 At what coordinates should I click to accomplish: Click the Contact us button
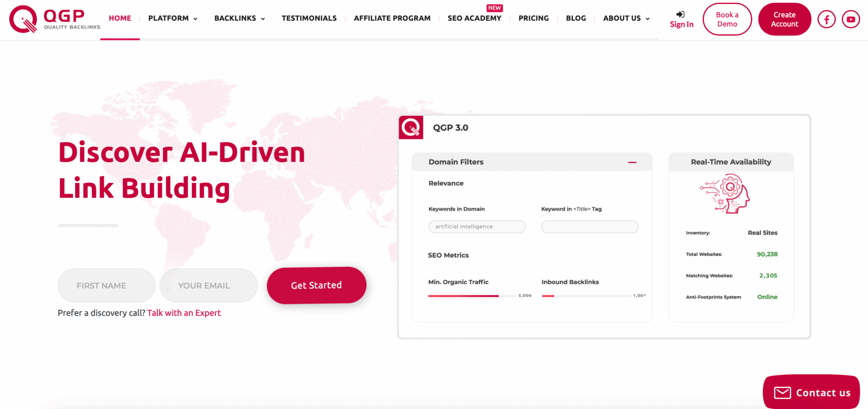[x=811, y=392]
